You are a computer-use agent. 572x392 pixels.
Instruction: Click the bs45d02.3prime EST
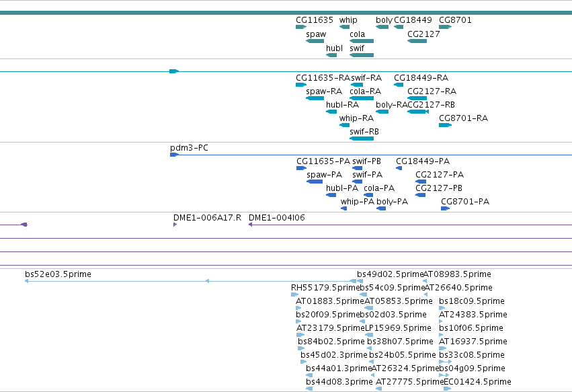tap(304, 362)
